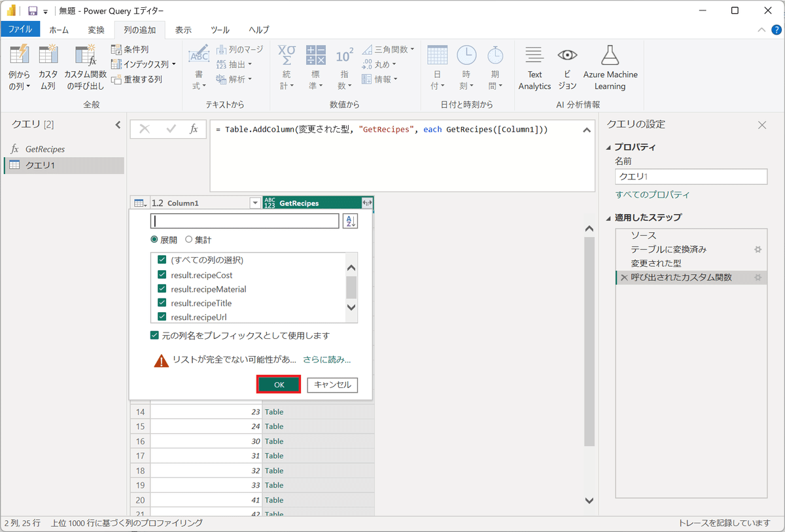Click the gear icon beside テーブルに変換済み step
785x532 pixels.
pos(758,249)
